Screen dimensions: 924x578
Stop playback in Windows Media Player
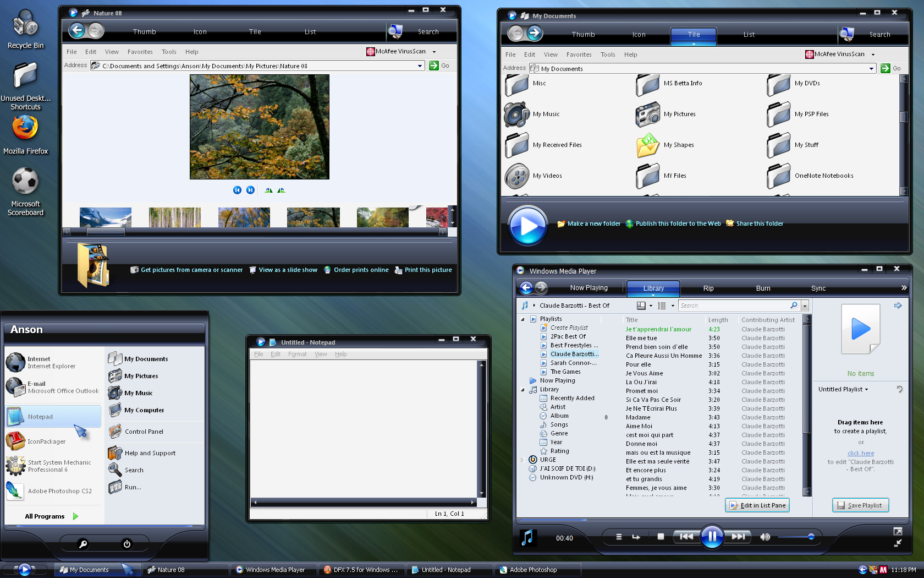point(661,537)
